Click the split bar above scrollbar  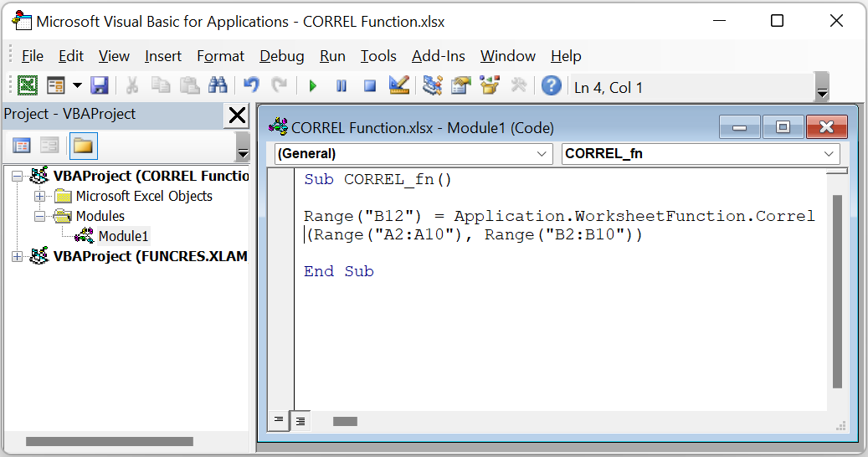[x=837, y=172]
